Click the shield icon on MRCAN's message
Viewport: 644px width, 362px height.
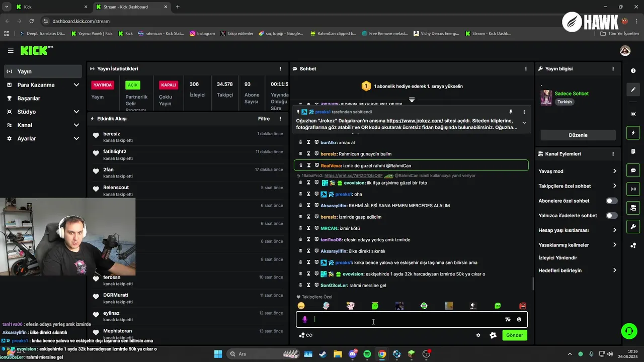pyautogui.click(x=316, y=228)
